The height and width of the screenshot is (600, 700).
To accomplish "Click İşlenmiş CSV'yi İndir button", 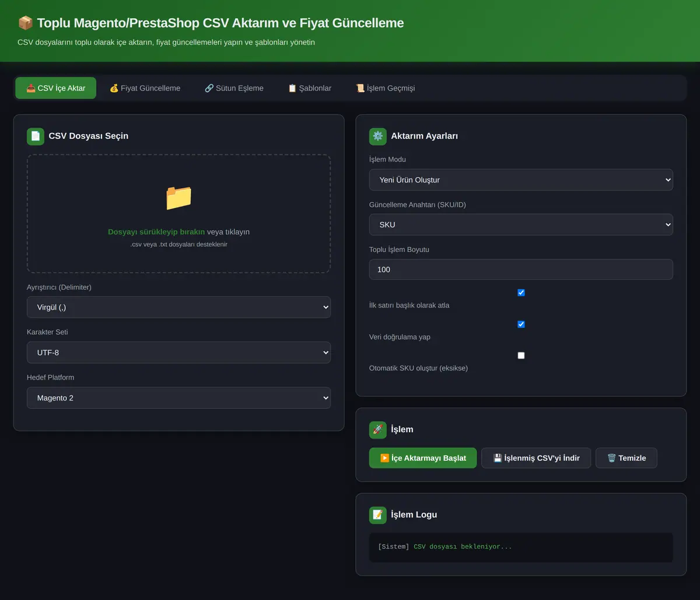I will 536,458.
